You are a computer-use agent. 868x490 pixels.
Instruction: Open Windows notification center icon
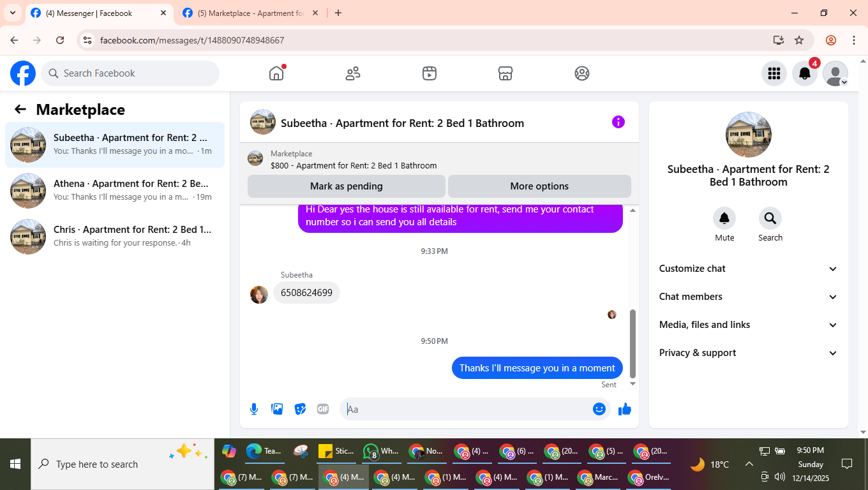click(x=847, y=464)
